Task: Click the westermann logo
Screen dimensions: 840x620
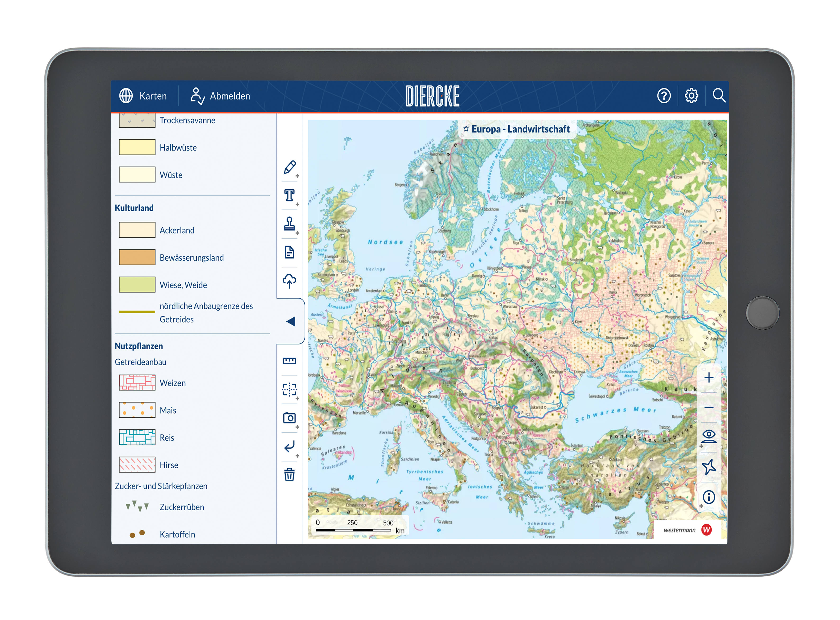Action: tap(688, 530)
